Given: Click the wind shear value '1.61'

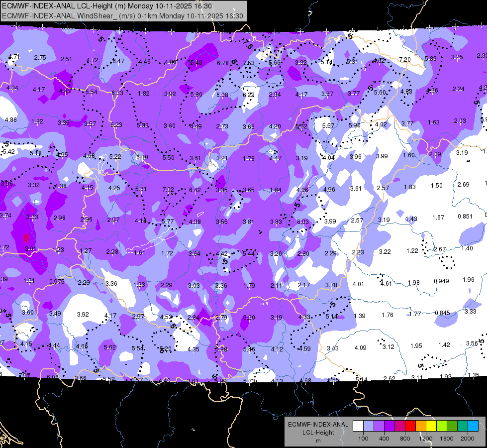Looking at the screenshot, I should [139, 252].
